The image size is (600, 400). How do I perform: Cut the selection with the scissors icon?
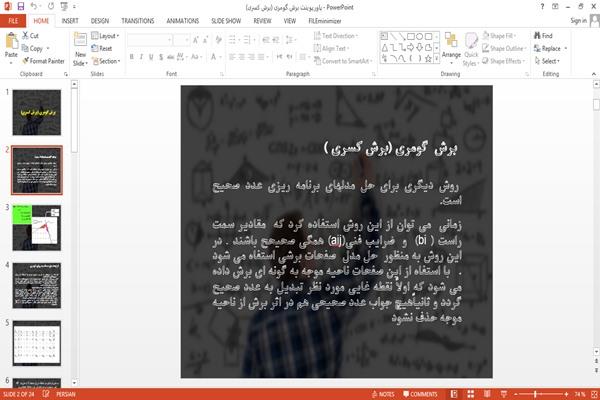30,36
